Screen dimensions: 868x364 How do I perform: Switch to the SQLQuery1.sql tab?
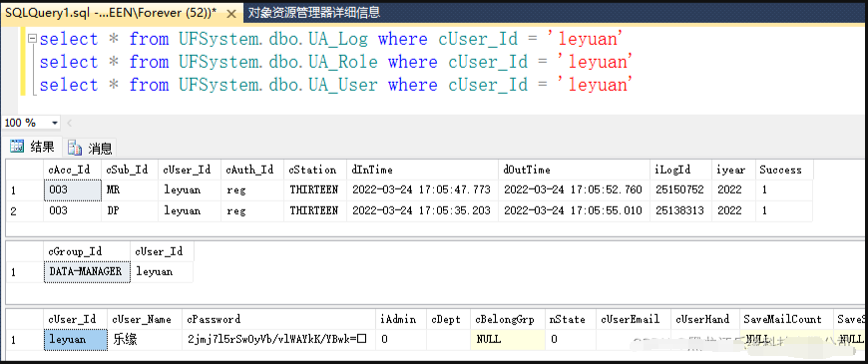coord(122,13)
